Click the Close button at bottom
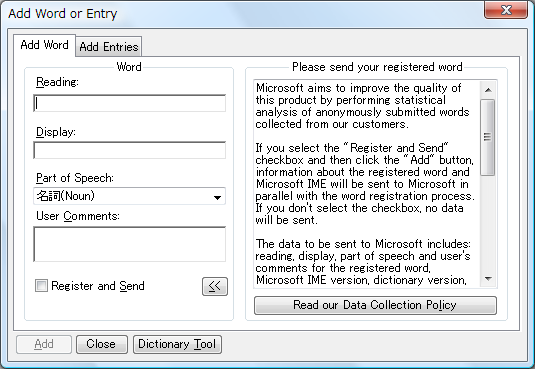Screen dimensions: 535x369 [102, 344]
